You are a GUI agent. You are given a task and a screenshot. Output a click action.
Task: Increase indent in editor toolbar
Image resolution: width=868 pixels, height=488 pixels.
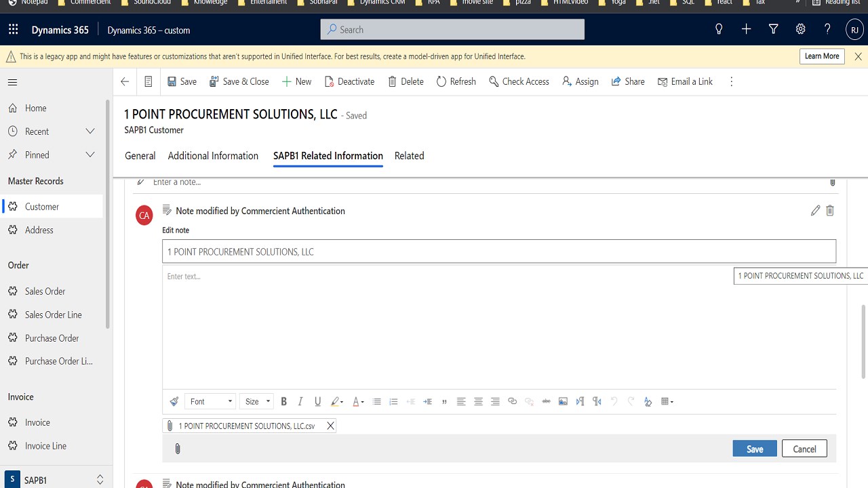coord(427,401)
